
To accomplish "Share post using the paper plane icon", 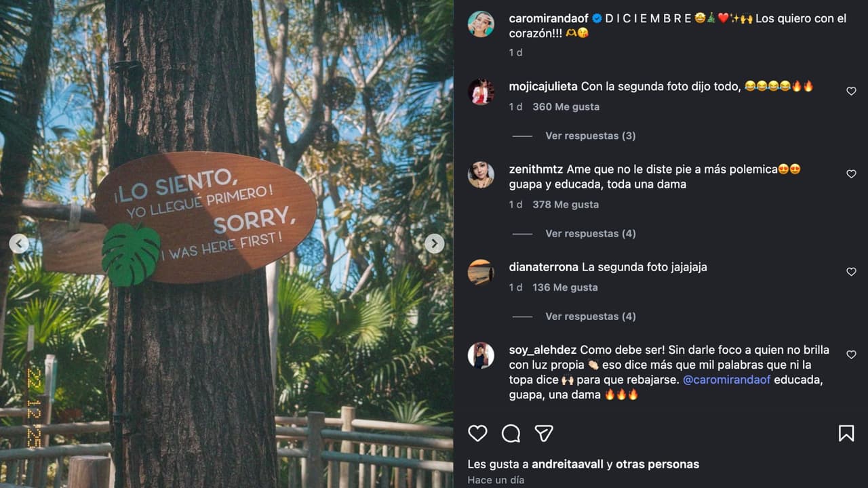I will point(544,433).
